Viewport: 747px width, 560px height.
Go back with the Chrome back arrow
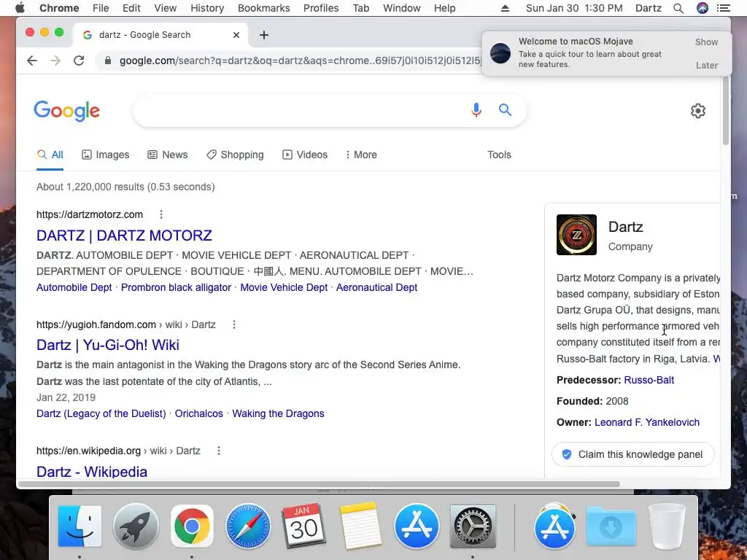[32, 61]
